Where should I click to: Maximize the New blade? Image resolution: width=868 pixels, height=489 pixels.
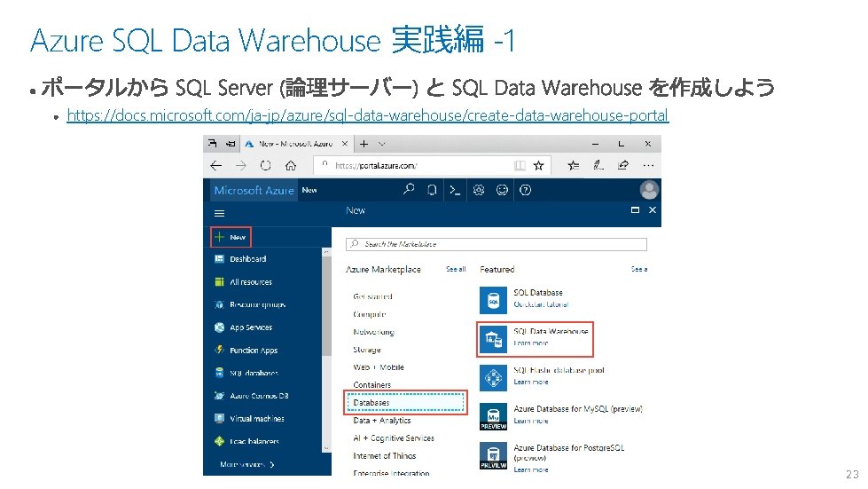pyautogui.click(x=635, y=209)
